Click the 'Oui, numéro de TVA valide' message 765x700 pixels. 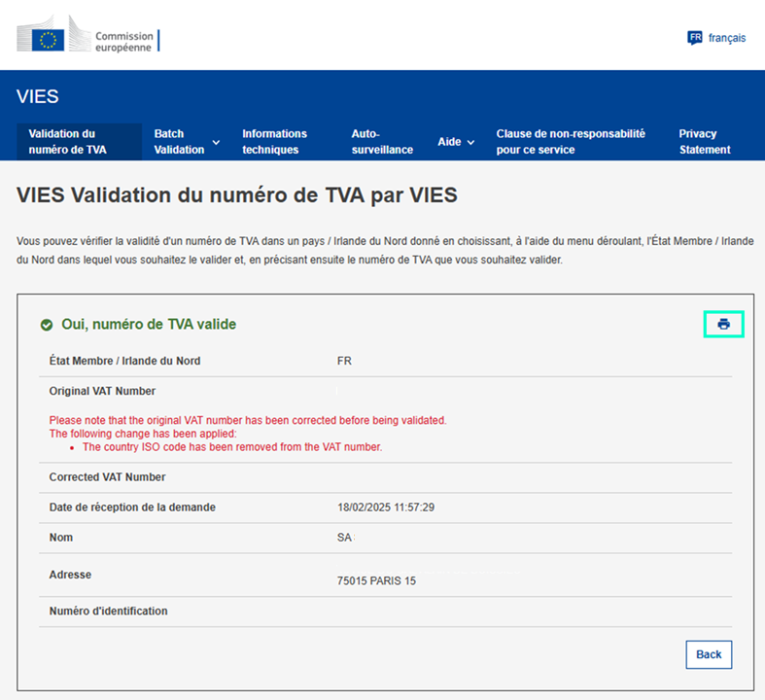pos(149,325)
